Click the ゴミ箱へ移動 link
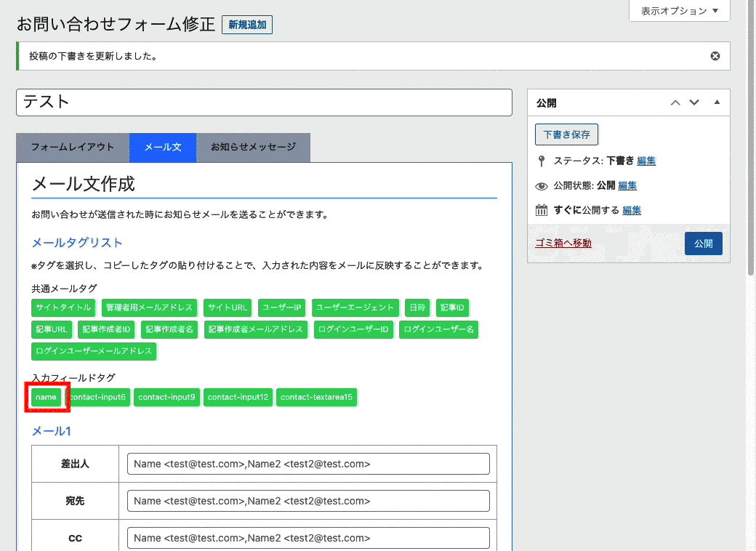 pos(563,244)
